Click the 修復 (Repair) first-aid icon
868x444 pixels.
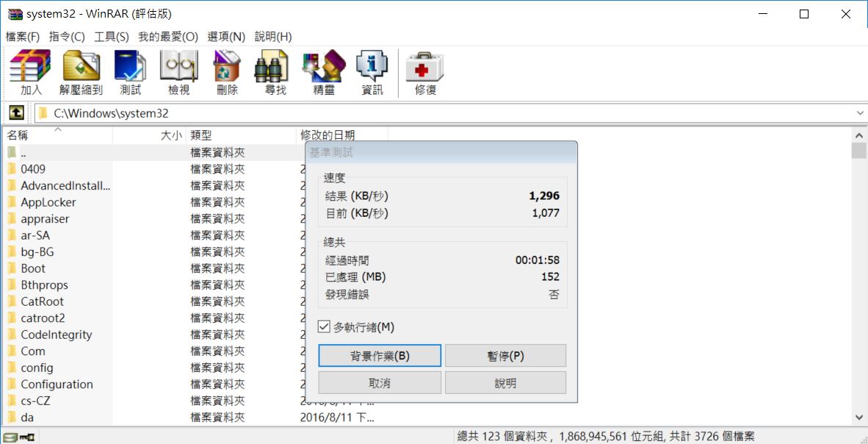(424, 66)
